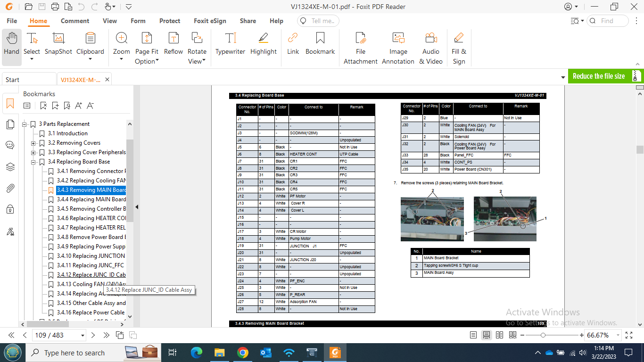
Task: Open Rotate View tool
Action: [x=197, y=48]
